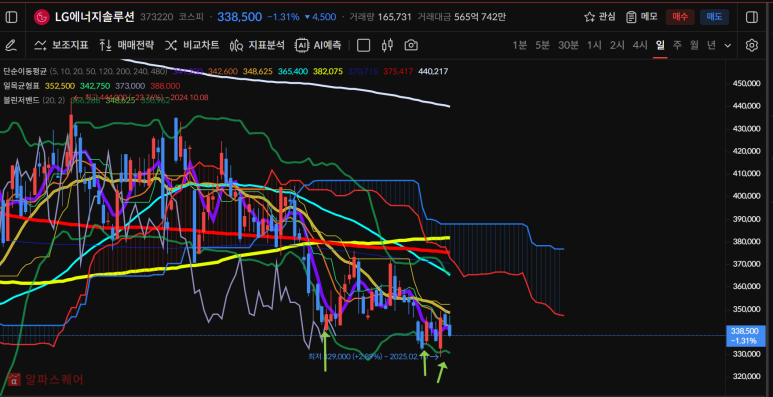Open 메모 note button
This screenshot has width=773, height=397.
(x=642, y=17)
